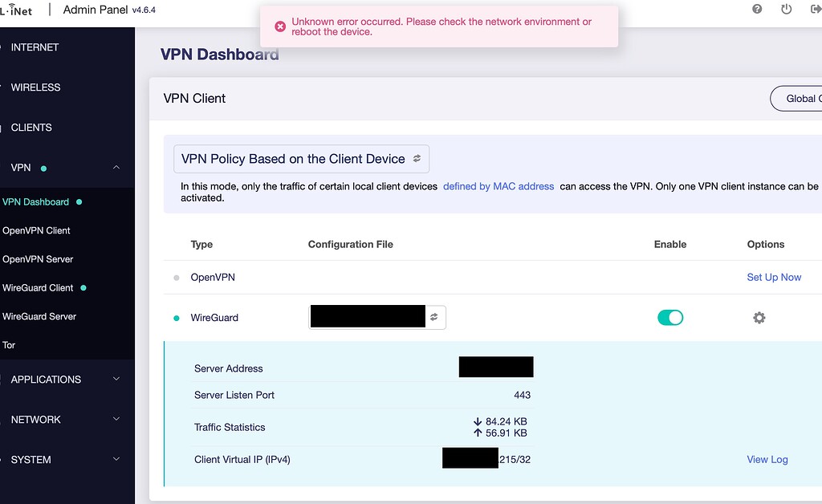The image size is (822, 504).
Task: Click the View Log link
Action: click(767, 460)
